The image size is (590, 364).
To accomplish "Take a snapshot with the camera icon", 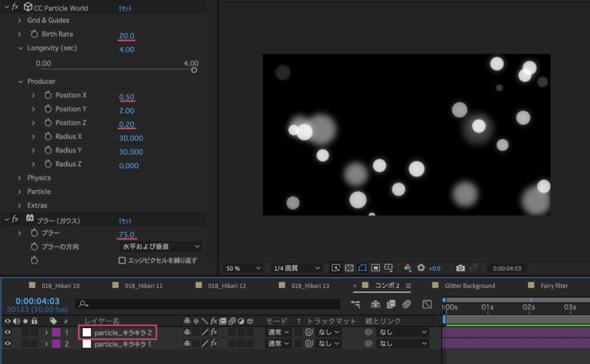I will (461, 268).
